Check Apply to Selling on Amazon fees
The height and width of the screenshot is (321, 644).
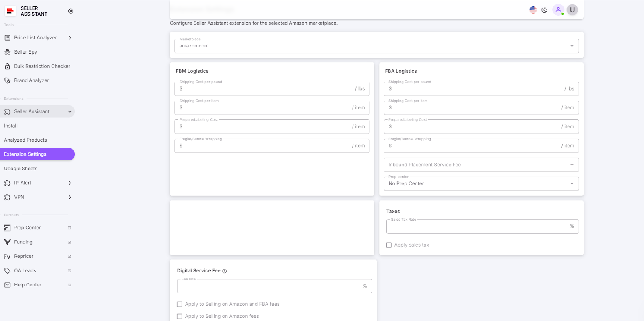pyautogui.click(x=180, y=317)
